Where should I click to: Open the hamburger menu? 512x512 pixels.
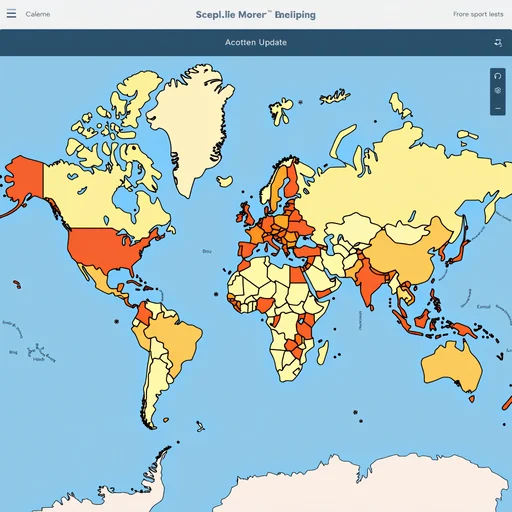[x=11, y=14]
